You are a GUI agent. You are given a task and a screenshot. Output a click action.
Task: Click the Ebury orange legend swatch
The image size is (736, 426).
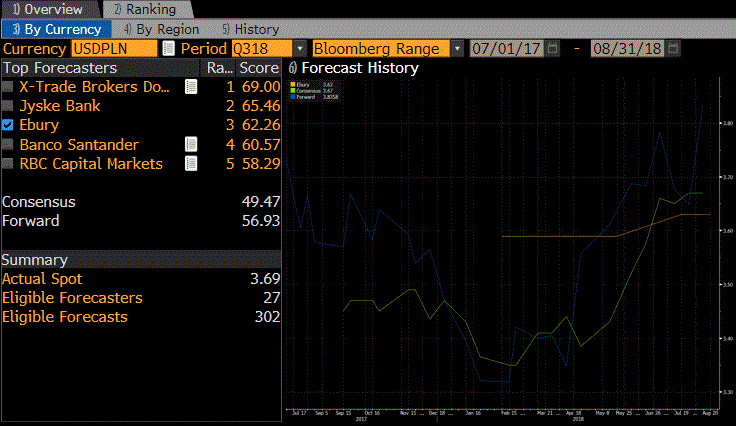[x=293, y=84]
